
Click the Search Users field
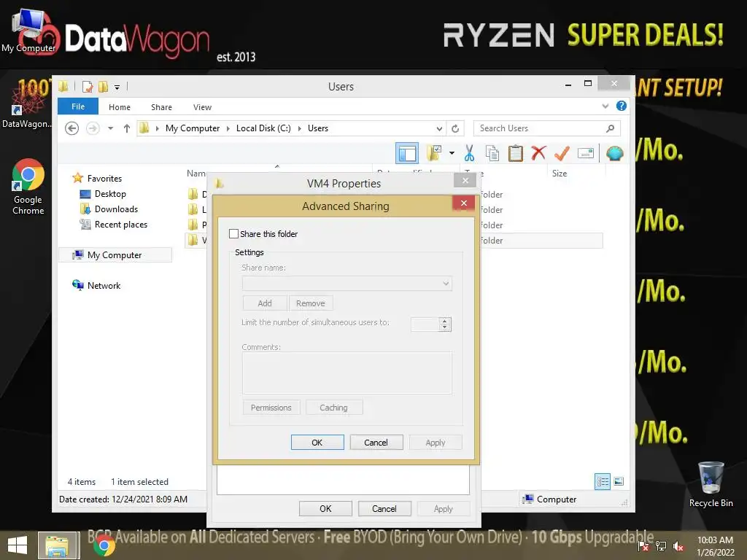547,128
